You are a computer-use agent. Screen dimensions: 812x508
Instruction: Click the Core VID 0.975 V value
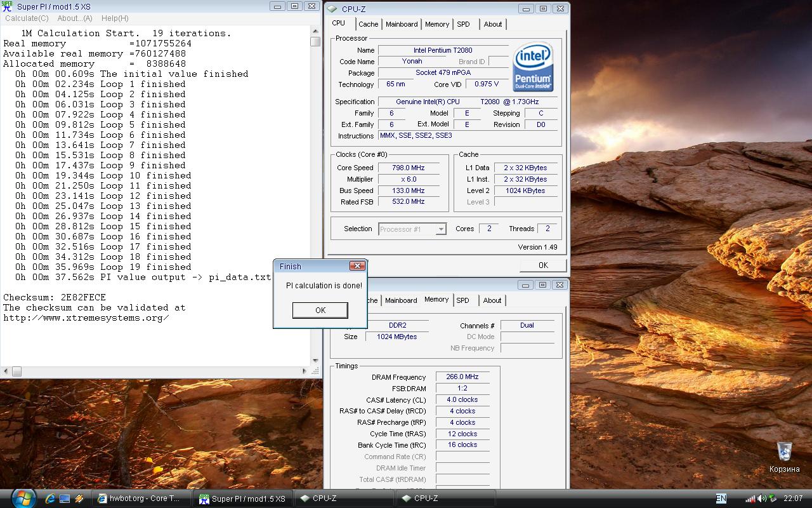487,84
